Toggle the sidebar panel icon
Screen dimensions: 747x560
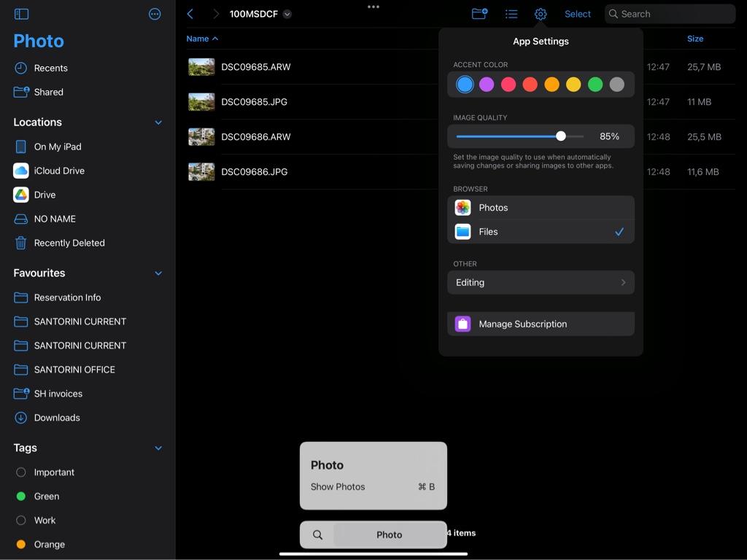(x=21, y=14)
